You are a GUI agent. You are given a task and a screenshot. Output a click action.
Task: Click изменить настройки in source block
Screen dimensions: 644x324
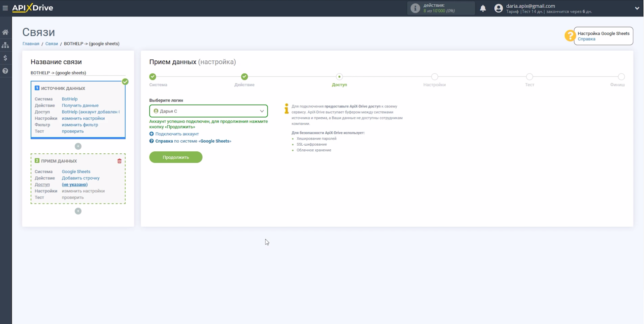coord(83,118)
